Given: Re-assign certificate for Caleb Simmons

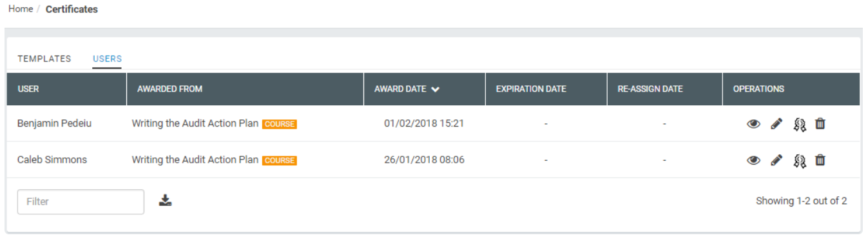Looking at the screenshot, I should point(800,160).
